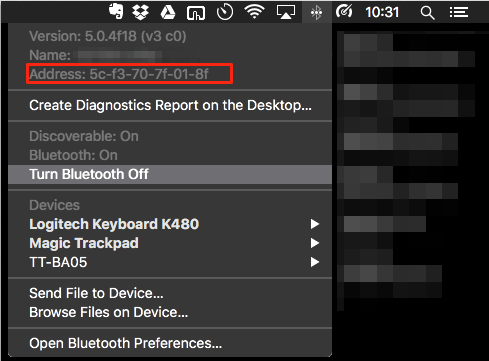Open the Notification Center list icon
The height and width of the screenshot is (361, 489).
[459, 13]
